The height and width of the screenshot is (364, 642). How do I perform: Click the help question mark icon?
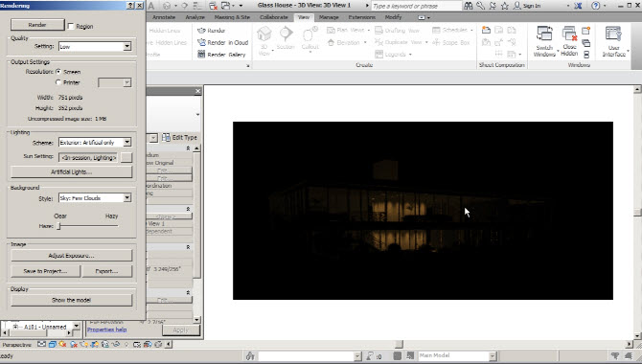click(596, 6)
